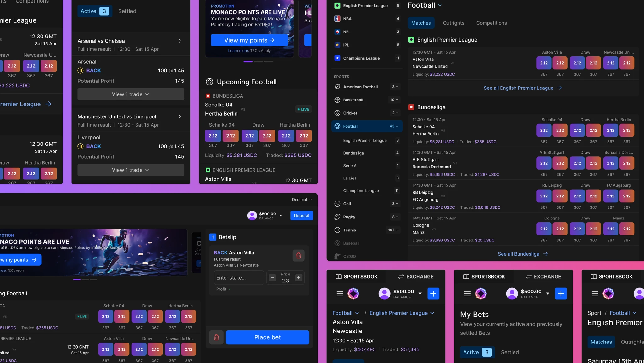Open the Basketball sport category

[x=337, y=100]
